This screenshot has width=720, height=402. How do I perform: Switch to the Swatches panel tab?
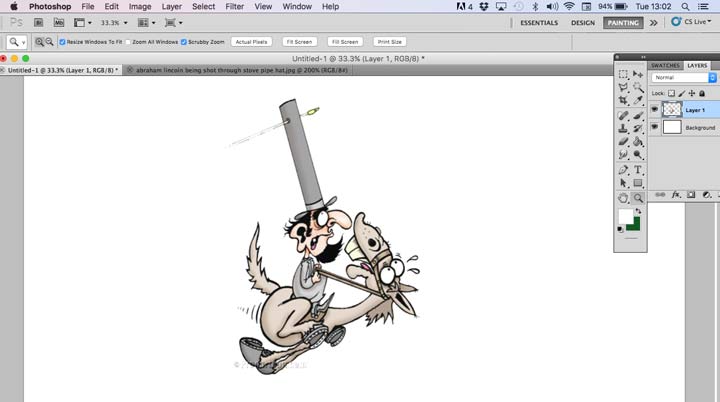coord(665,65)
